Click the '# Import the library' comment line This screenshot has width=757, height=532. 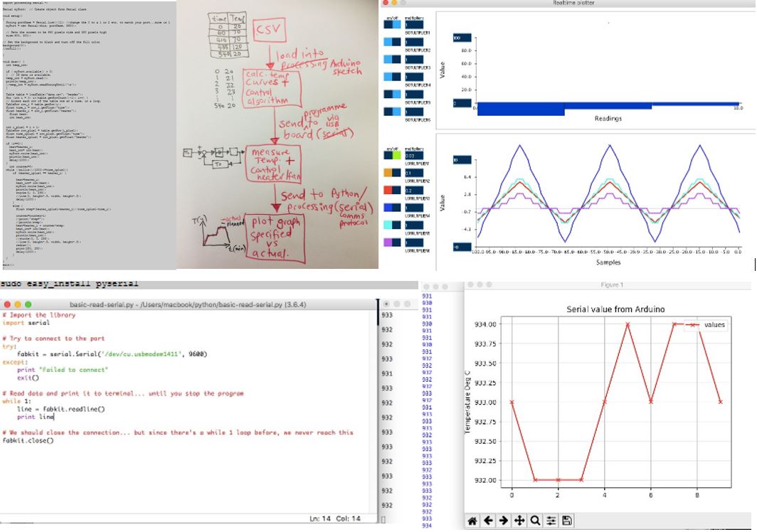point(39,315)
